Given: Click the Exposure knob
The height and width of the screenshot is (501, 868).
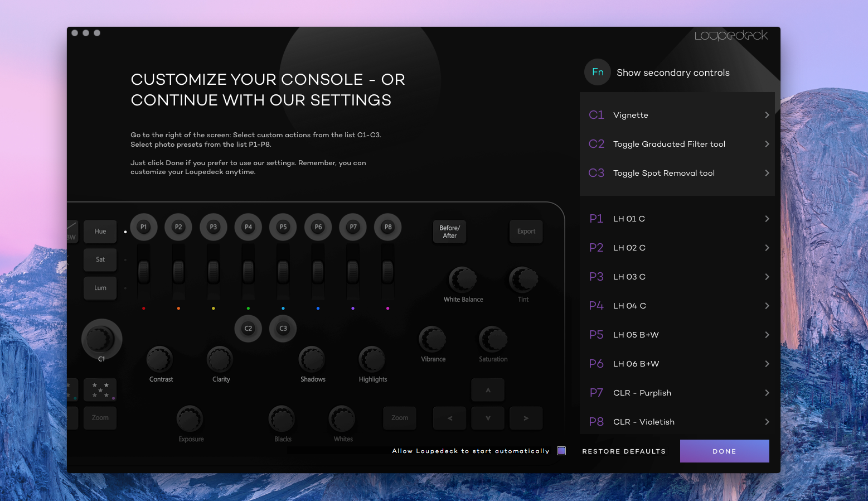Looking at the screenshot, I should (x=190, y=419).
